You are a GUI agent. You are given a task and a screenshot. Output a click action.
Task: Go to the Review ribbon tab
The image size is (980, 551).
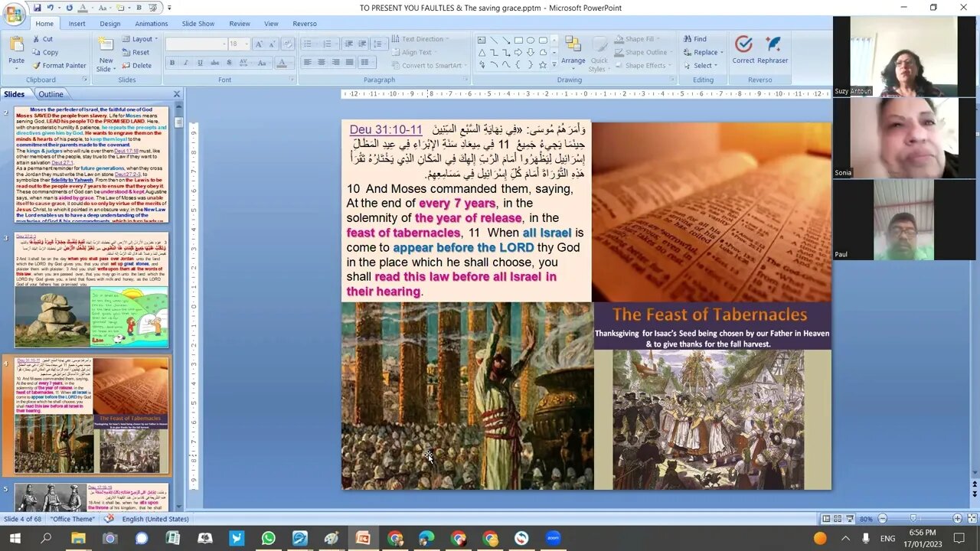pyautogui.click(x=240, y=24)
